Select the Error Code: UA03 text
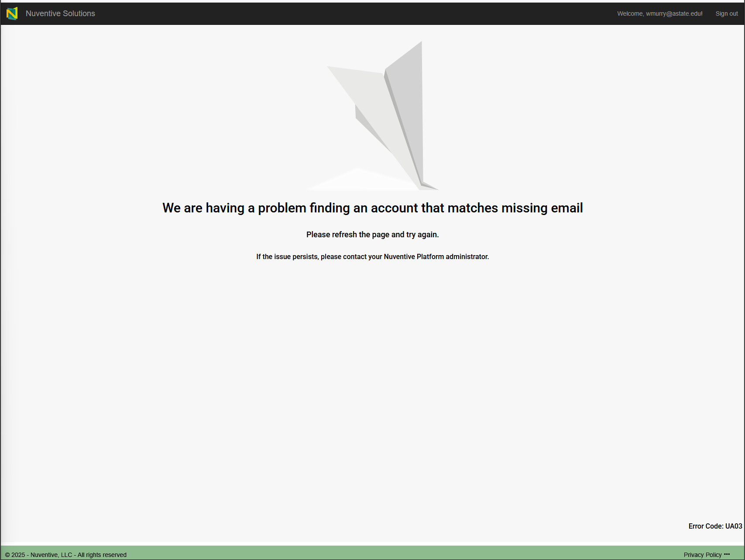 [715, 526]
